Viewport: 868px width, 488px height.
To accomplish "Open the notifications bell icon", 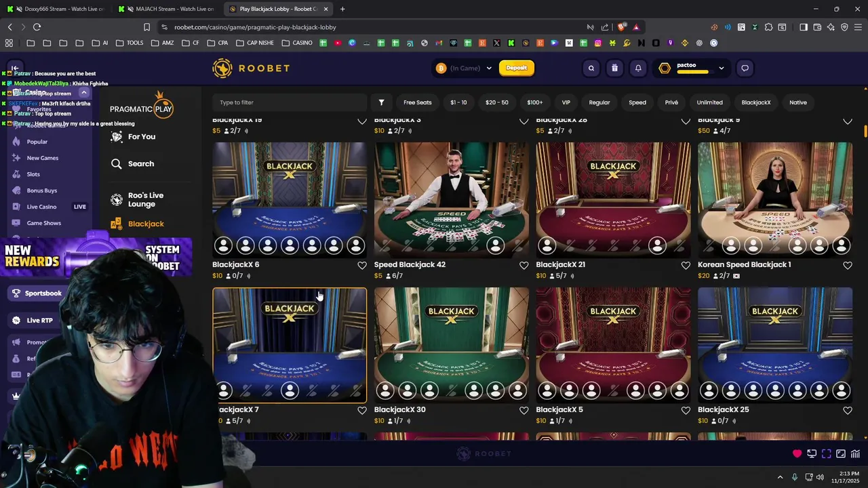I will point(638,68).
